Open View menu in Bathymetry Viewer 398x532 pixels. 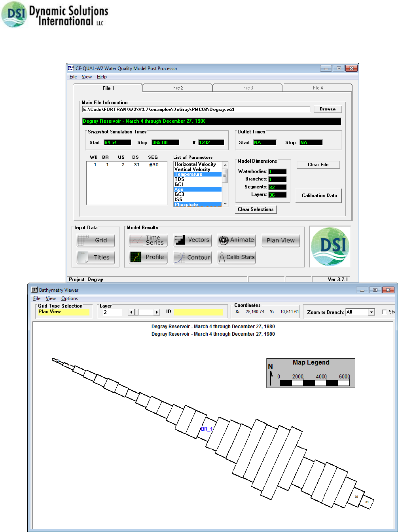(51, 298)
